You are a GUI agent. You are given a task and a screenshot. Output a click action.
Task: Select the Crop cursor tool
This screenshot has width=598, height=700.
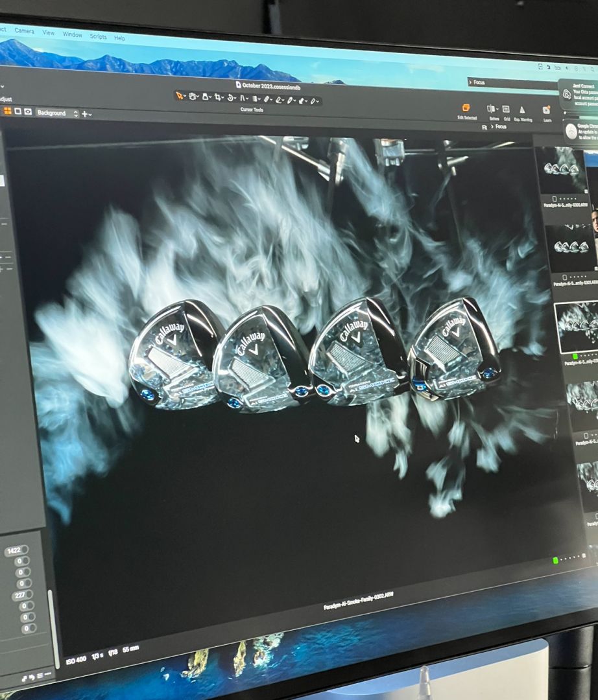pos(218,97)
